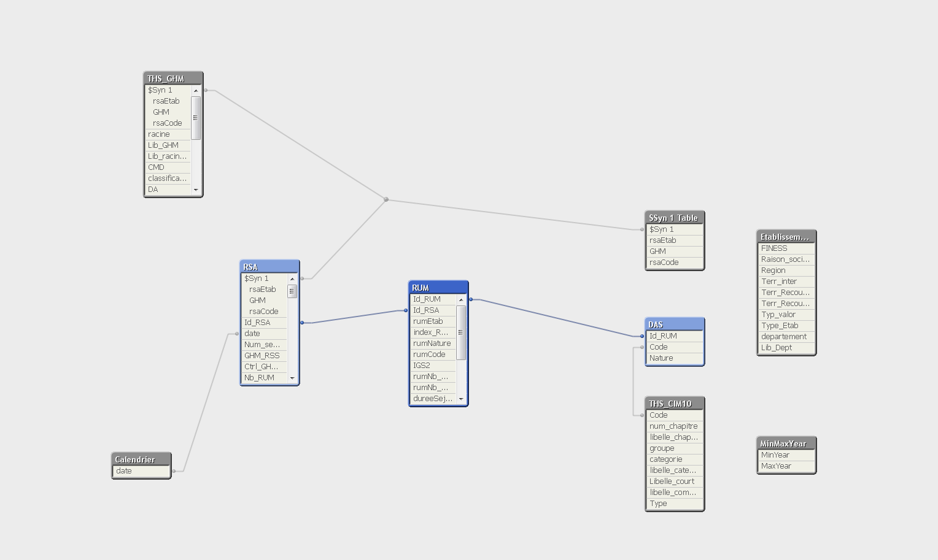Select Region field in Etablissem... table
Viewport: 938px width, 560px height.
point(786,270)
